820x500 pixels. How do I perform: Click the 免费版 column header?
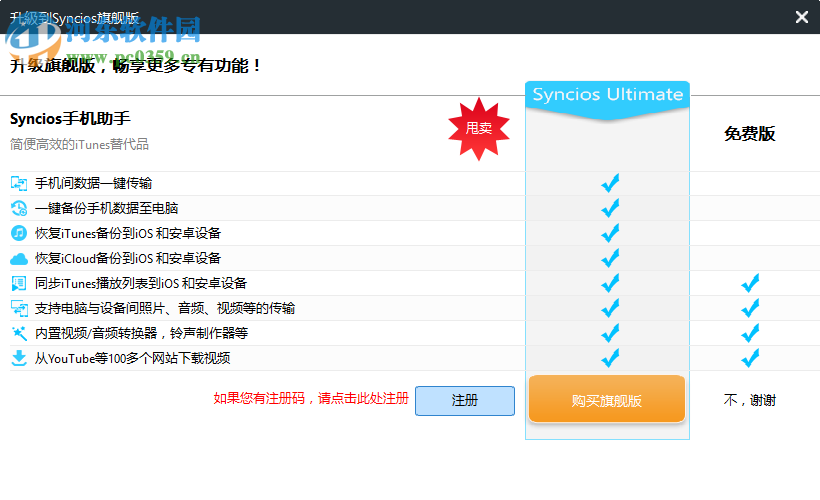(749, 134)
